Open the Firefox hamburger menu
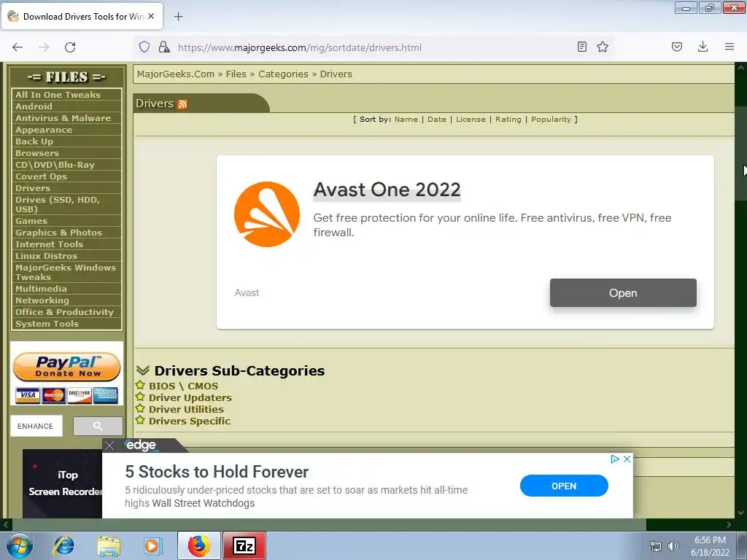The height and width of the screenshot is (560, 747). tap(729, 47)
